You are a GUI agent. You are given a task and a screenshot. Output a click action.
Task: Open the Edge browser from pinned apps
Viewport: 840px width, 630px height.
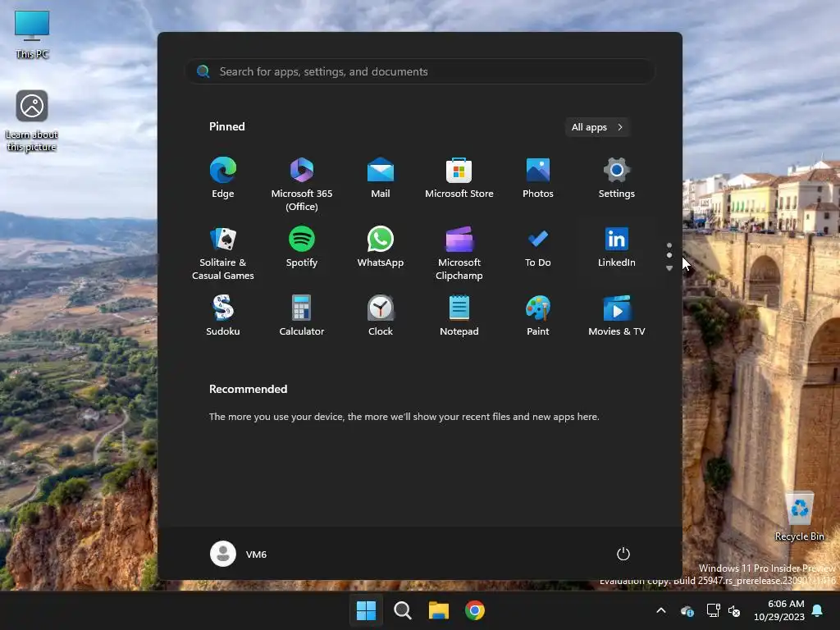223,178
